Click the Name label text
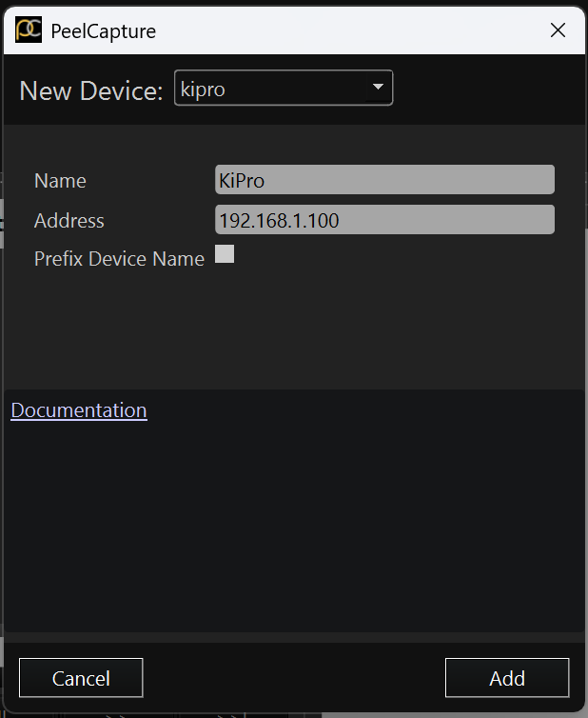The width and height of the screenshot is (588, 718). [60, 181]
